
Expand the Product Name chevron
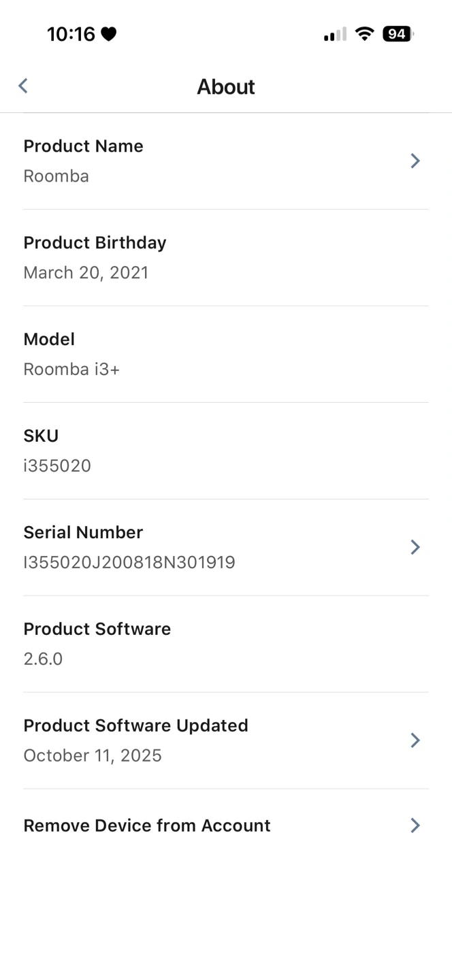[415, 161]
